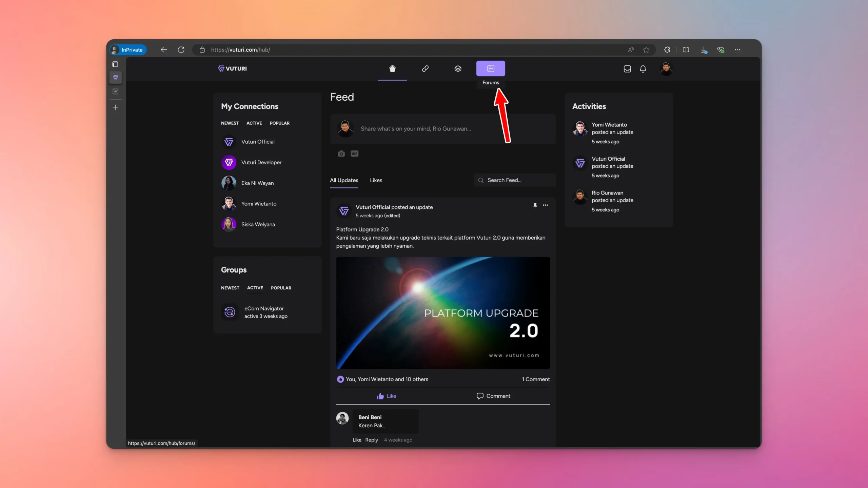Open the Platform Upgrade 2.0 post image

point(443,313)
